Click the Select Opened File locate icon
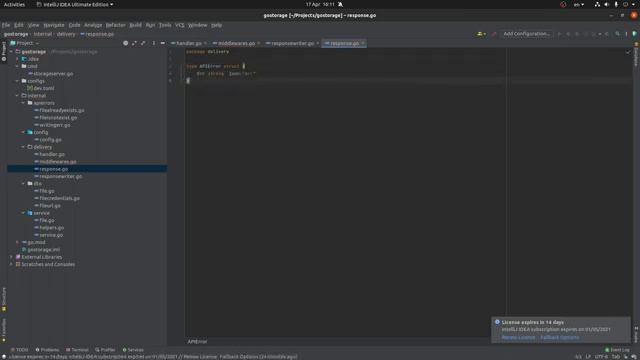The height and width of the screenshot is (360, 640). 126,43
